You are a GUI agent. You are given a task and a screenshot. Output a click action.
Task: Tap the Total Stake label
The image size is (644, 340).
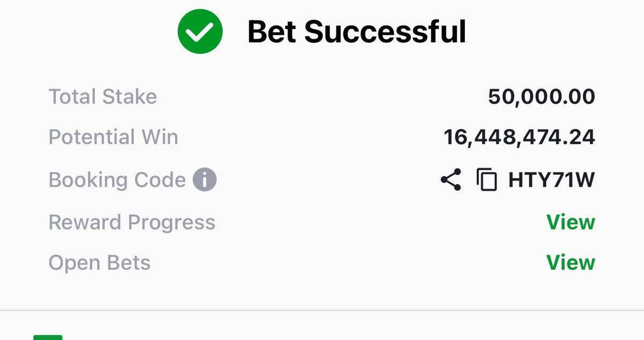click(103, 97)
